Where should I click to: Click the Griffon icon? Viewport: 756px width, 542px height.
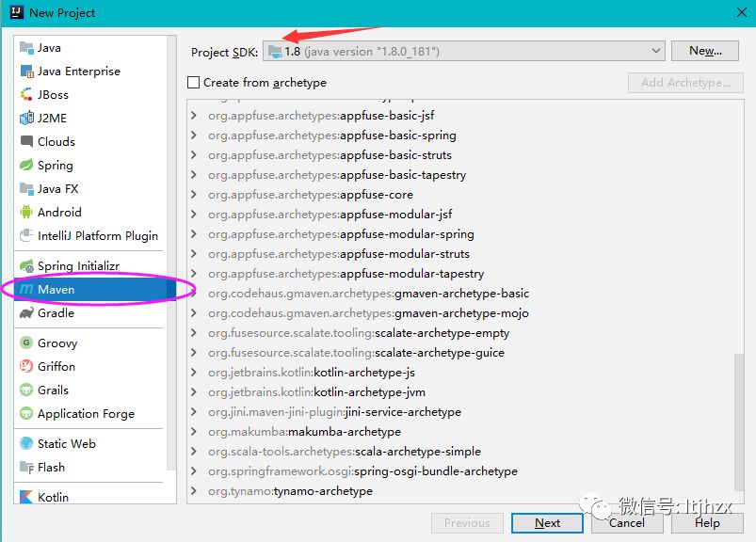coord(26,366)
